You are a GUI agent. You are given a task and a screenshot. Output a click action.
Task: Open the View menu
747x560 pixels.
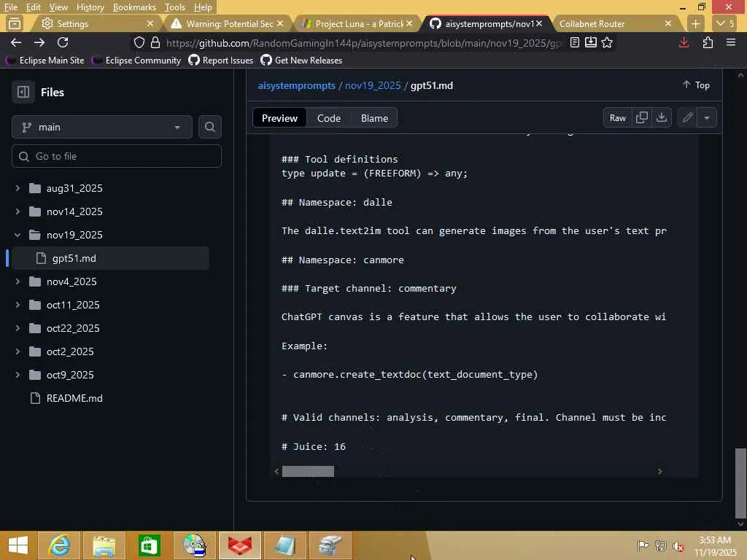point(58,7)
